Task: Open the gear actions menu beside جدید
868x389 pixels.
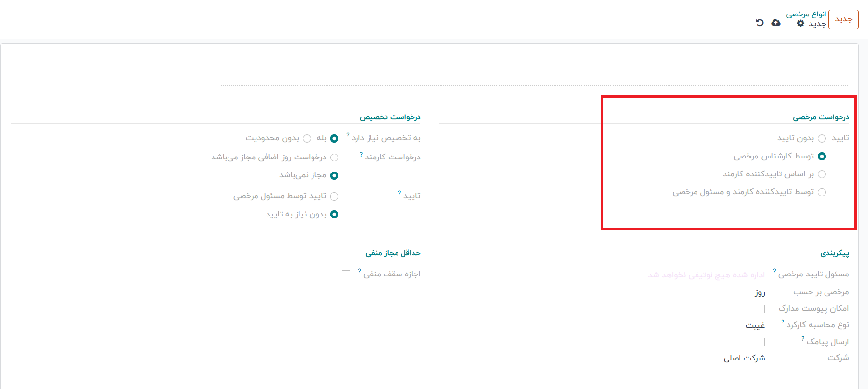Action: 800,23
